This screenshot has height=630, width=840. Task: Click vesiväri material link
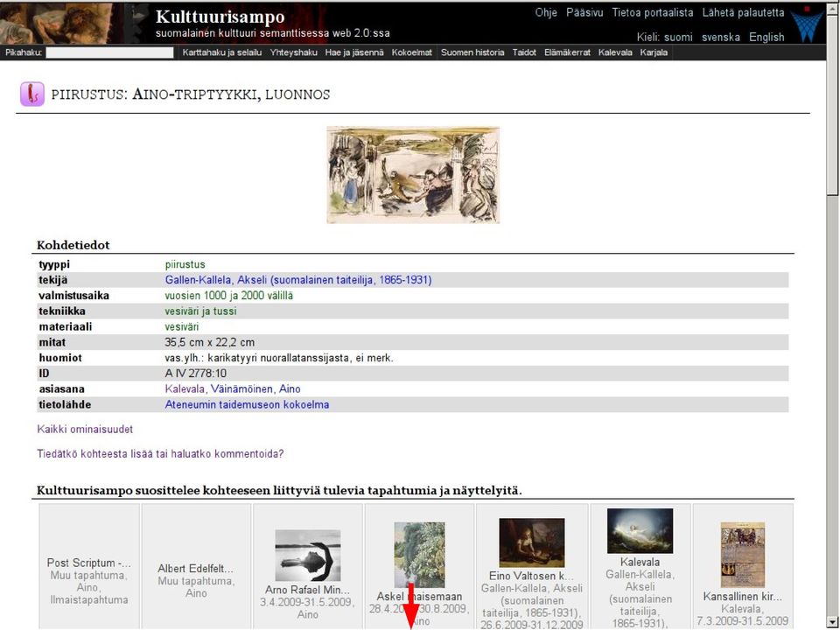[x=182, y=326]
